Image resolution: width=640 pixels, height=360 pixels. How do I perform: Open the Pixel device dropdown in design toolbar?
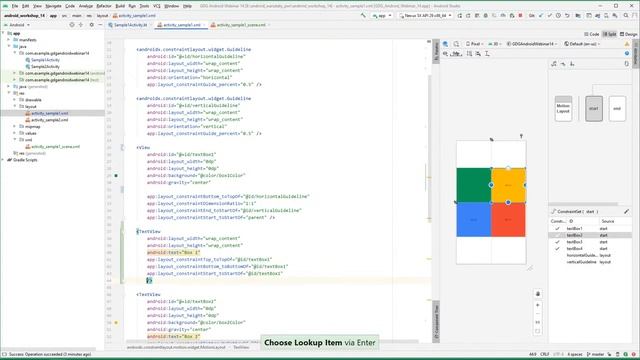[475, 44]
